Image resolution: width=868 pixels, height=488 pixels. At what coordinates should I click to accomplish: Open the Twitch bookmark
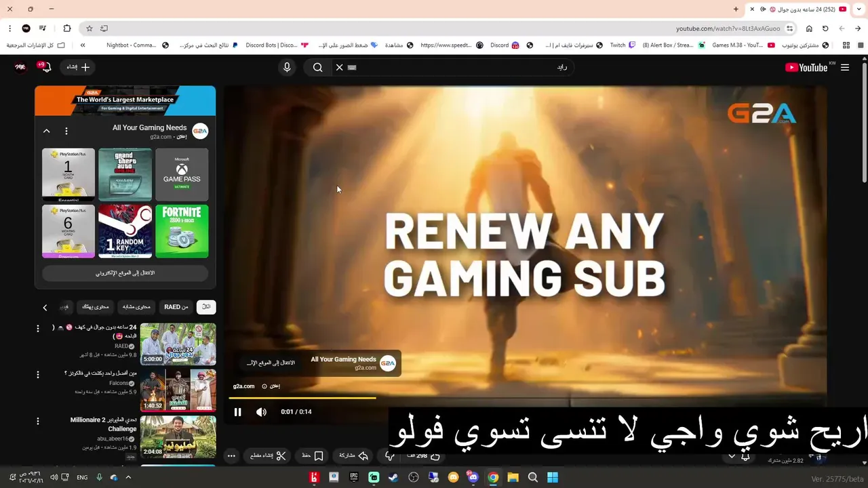coord(623,45)
